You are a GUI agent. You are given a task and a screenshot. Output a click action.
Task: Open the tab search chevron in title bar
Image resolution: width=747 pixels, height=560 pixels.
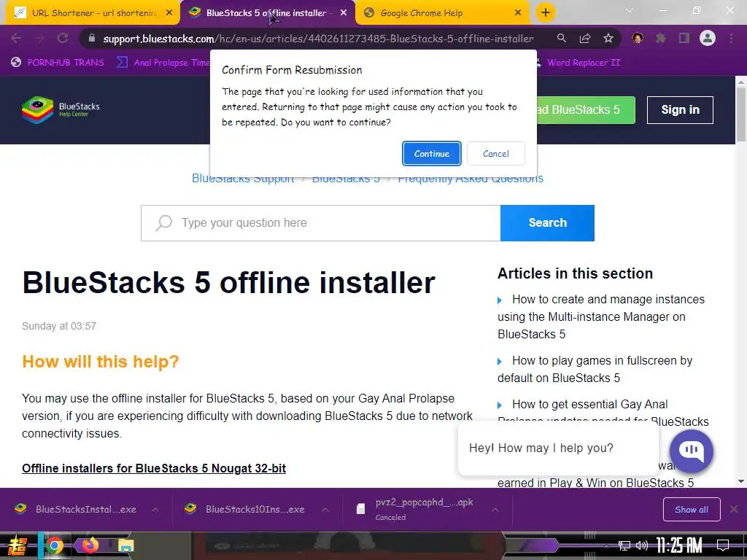[x=630, y=10]
